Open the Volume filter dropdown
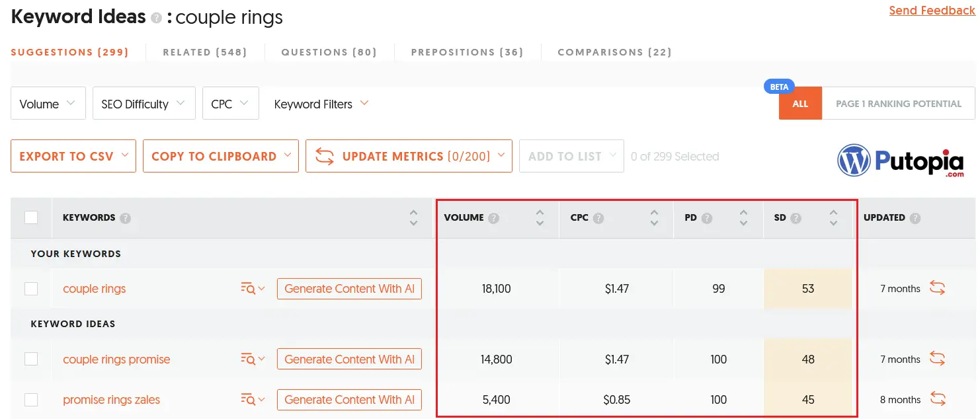Viewport: 980px width, 419px height. coord(48,104)
